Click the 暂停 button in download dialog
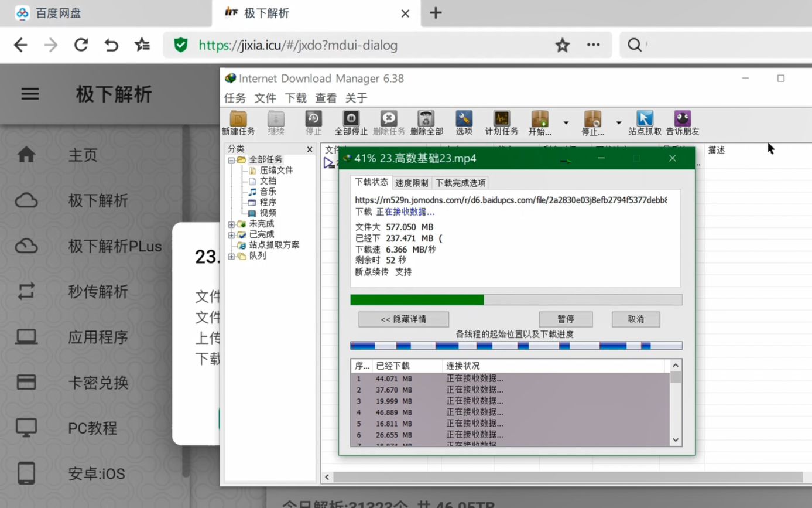Image resolution: width=812 pixels, height=508 pixels. tap(566, 319)
